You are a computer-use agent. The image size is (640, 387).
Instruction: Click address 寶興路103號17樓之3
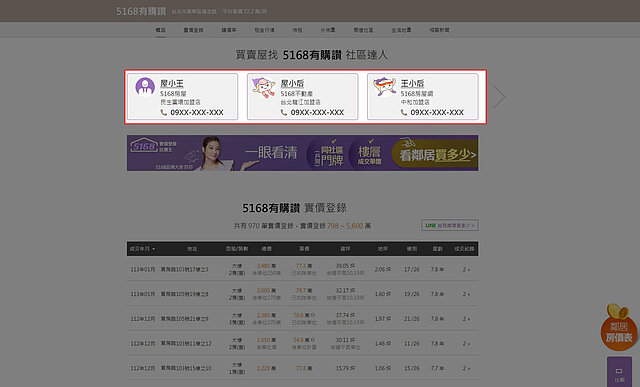[184, 269]
